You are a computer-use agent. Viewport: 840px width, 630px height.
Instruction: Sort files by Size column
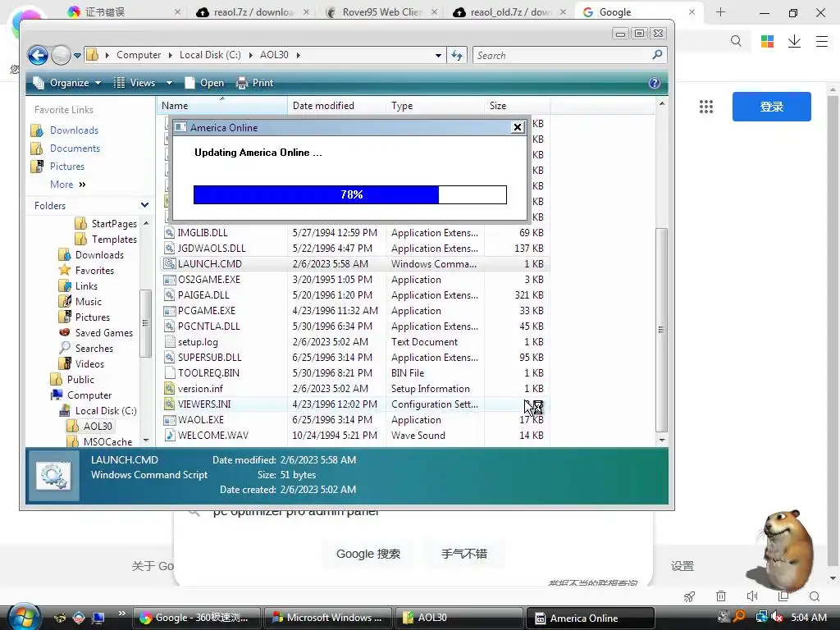click(x=517, y=106)
